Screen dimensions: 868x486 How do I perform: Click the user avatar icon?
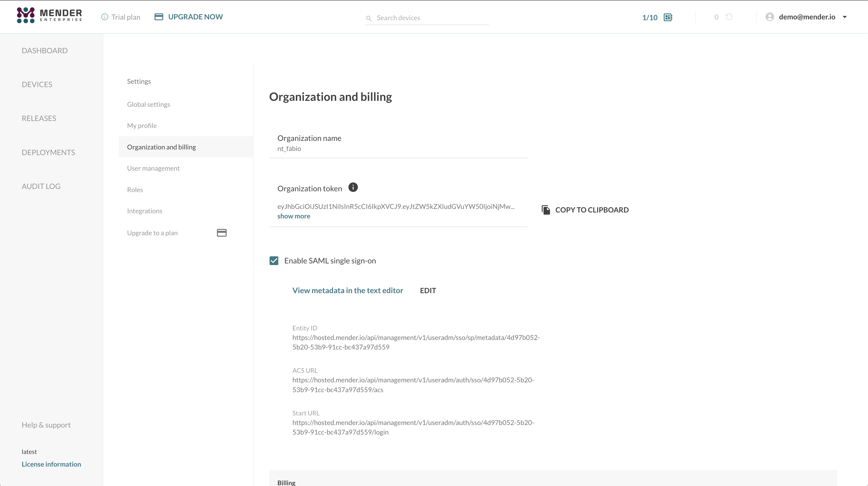(x=770, y=17)
